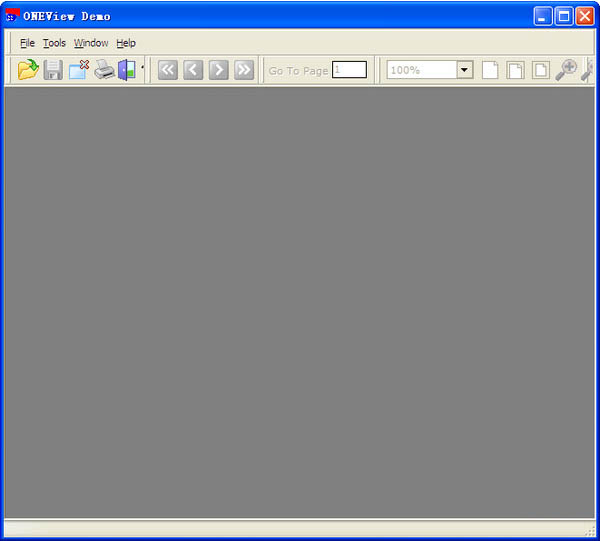The height and width of the screenshot is (541, 600).
Task: Click the page-within-frame fit icon
Action: point(540,70)
